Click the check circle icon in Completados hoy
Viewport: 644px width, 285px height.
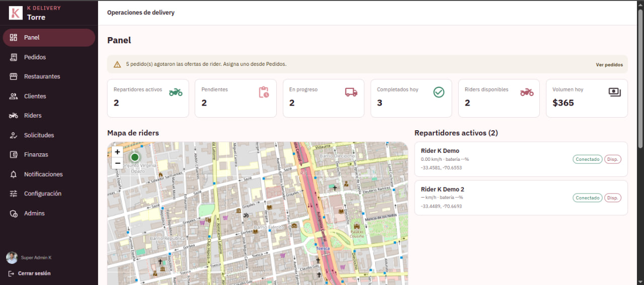[439, 92]
